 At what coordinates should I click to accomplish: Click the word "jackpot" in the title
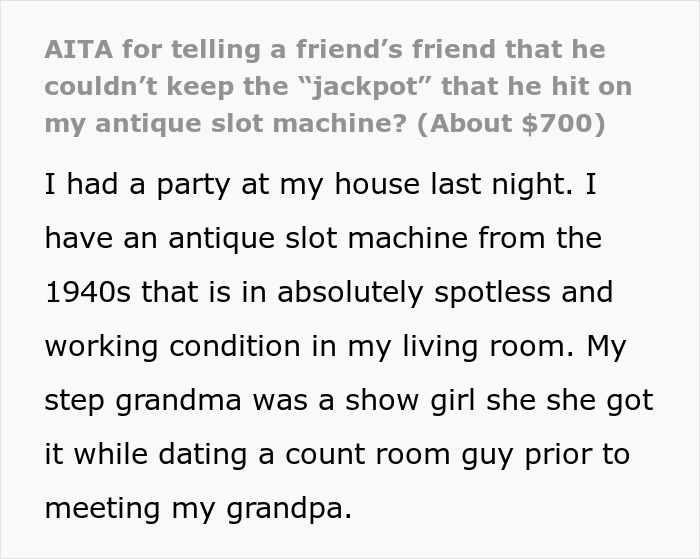(x=366, y=87)
